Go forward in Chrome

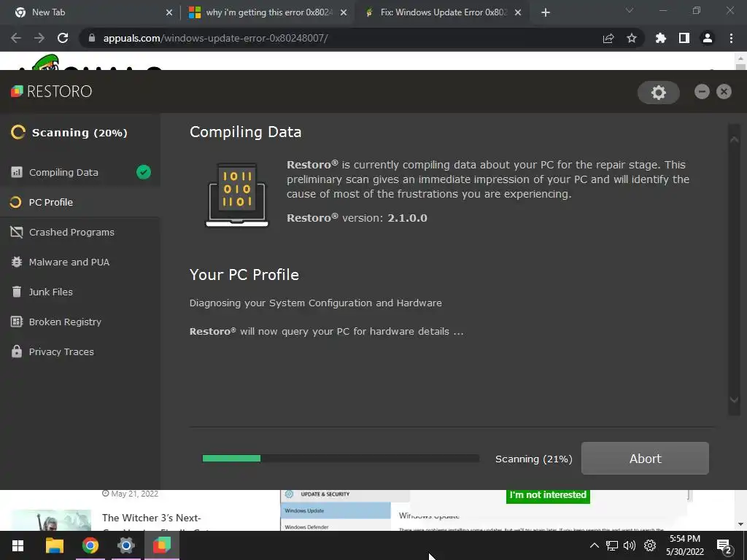(39, 38)
